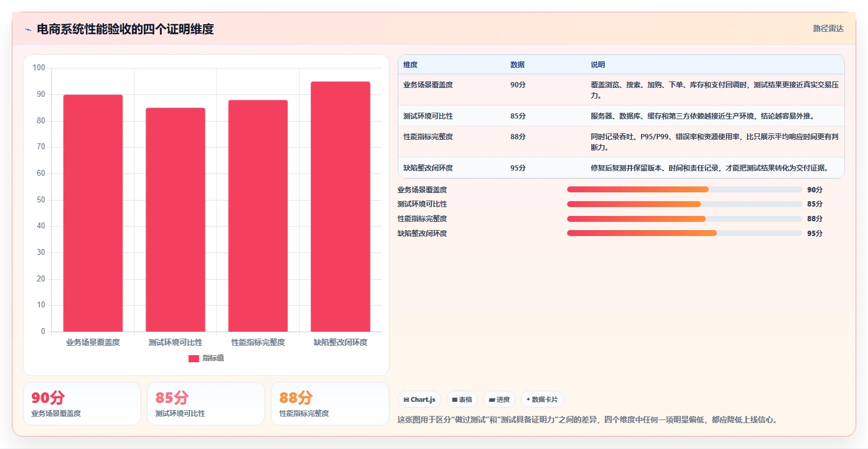Click the 95分 value beside progress bar
This screenshot has width=868, height=449.
point(815,234)
